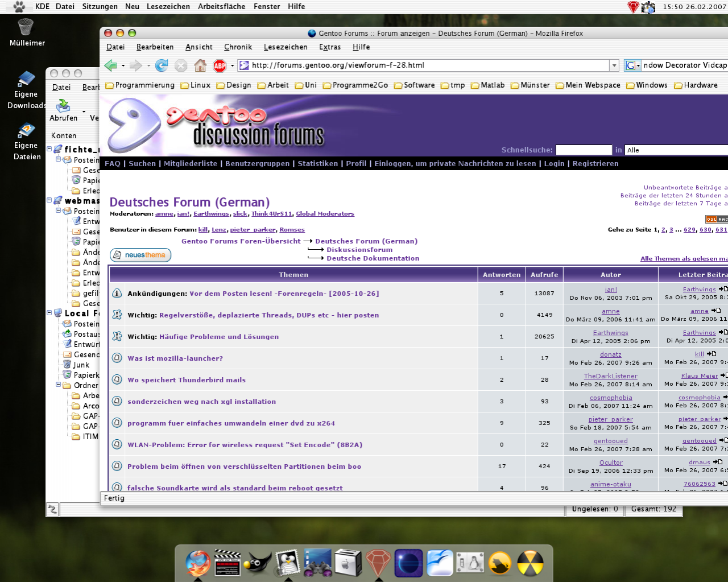Collapse the Local Folders tree in Thunderbird
The width and height of the screenshot is (728, 582).
click(x=49, y=313)
